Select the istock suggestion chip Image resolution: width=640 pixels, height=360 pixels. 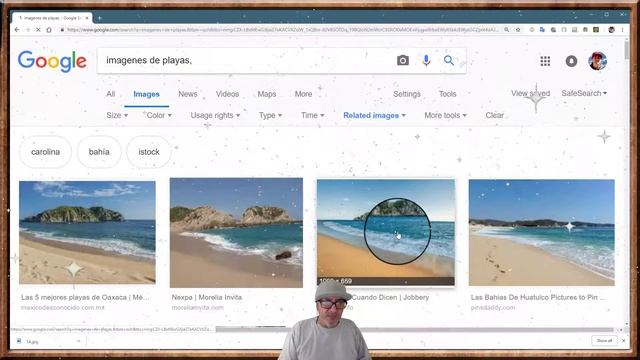click(149, 152)
